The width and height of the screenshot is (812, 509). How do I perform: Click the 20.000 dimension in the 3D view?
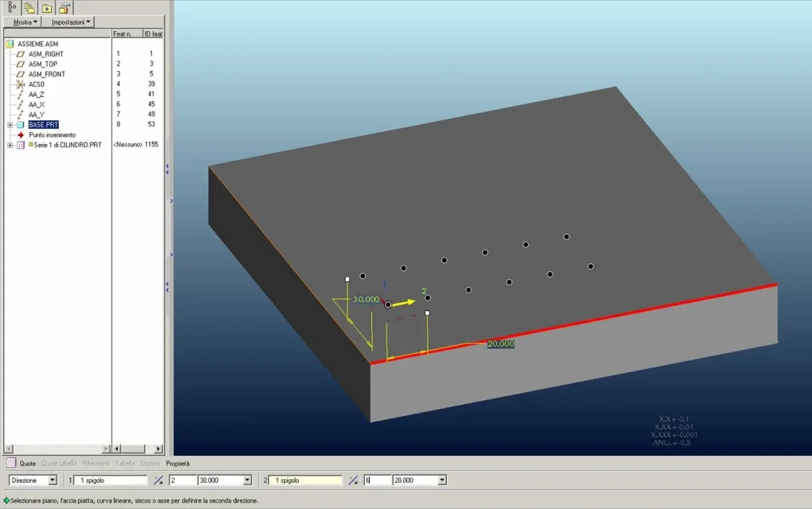point(501,344)
